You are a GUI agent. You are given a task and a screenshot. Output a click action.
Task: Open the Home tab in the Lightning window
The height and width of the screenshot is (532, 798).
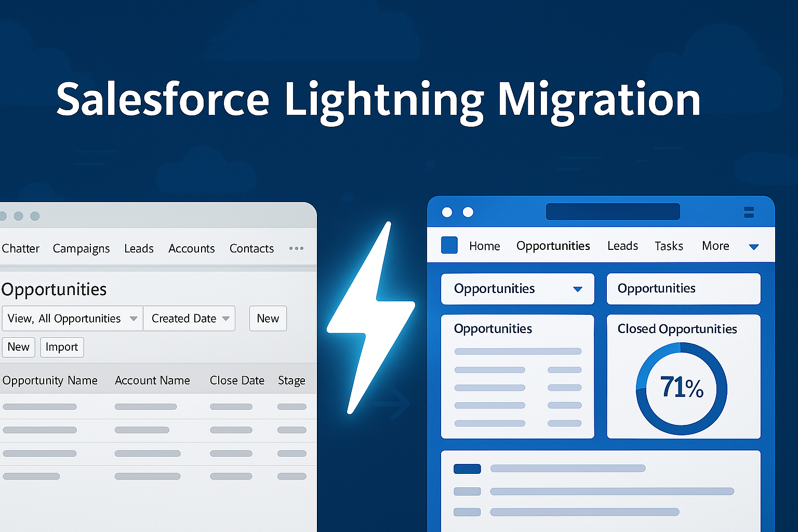point(484,246)
